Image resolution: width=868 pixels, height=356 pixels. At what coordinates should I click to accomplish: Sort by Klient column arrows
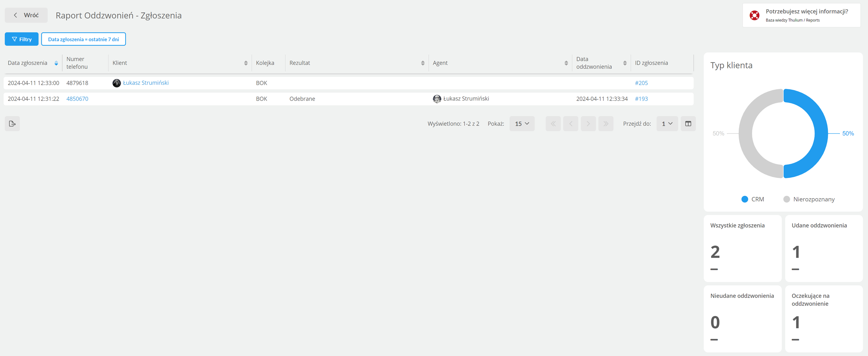pos(246,63)
